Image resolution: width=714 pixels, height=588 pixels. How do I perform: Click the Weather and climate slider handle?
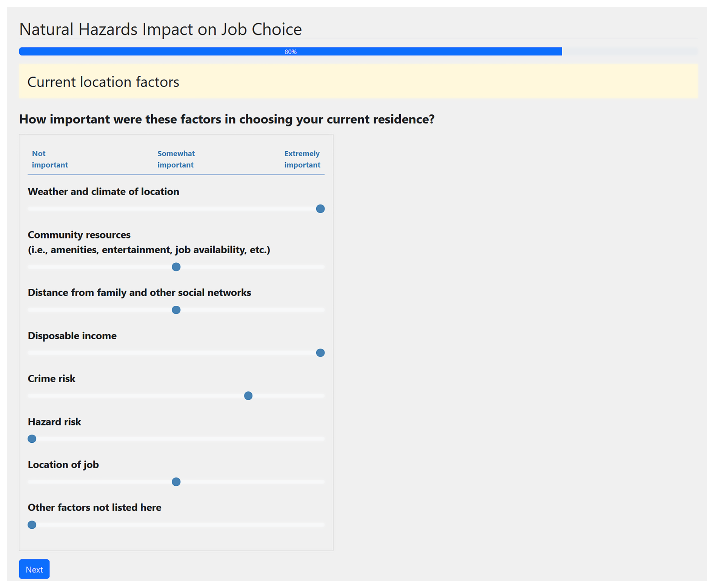[320, 209]
